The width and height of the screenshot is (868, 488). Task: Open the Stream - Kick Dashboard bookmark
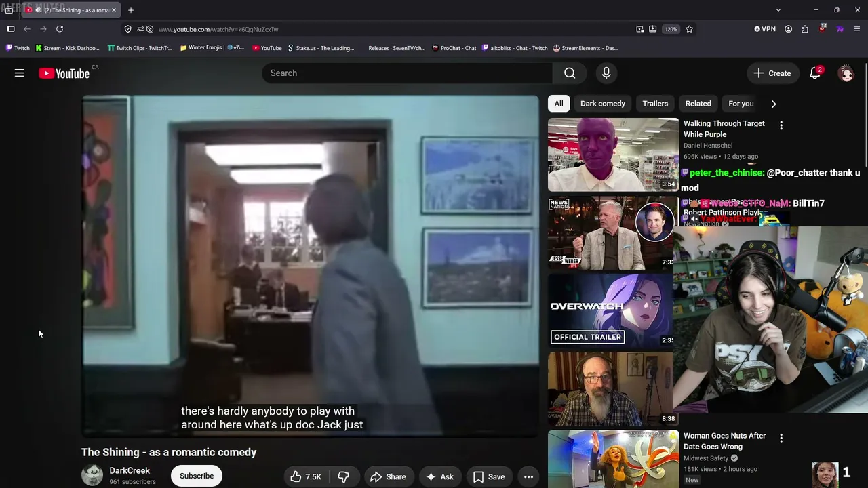coord(67,48)
